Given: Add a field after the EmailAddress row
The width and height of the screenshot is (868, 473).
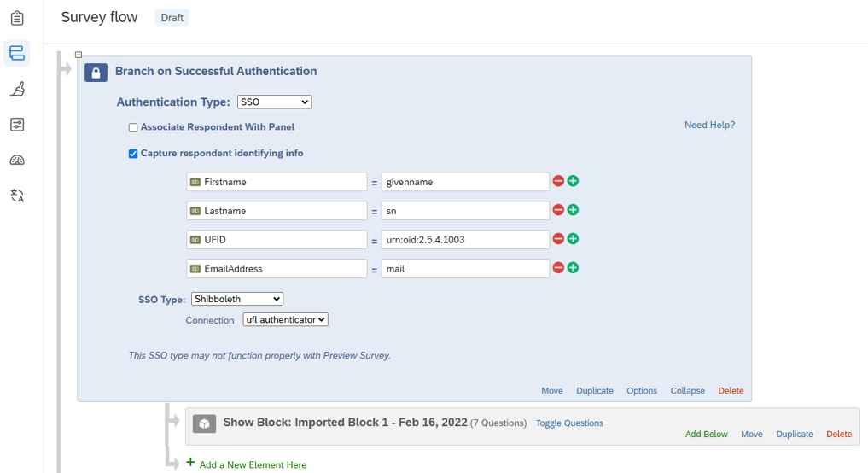Looking at the screenshot, I should click(x=573, y=267).
